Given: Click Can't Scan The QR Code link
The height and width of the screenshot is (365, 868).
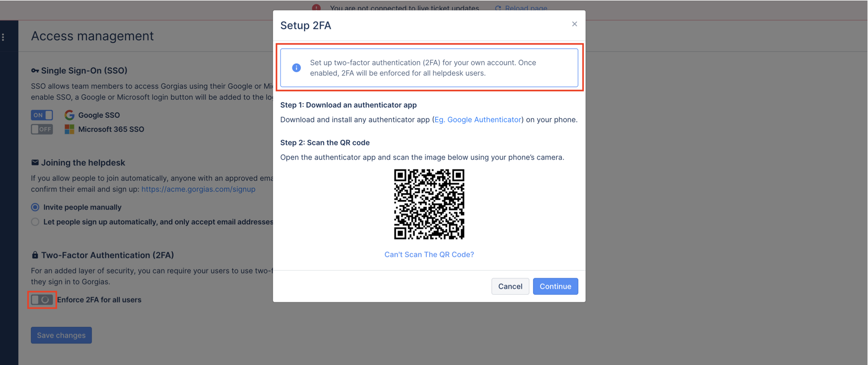Looking at the screenshot, I should coord(429,255).
